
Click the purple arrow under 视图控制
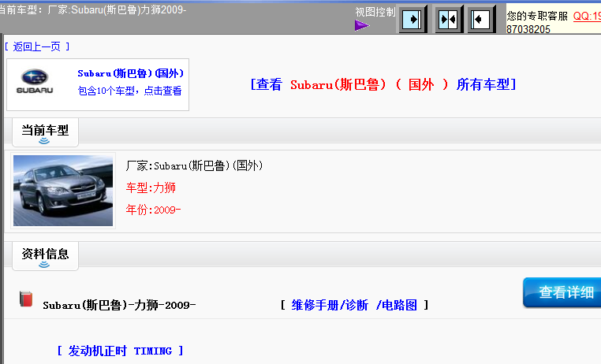click(361, 26)
